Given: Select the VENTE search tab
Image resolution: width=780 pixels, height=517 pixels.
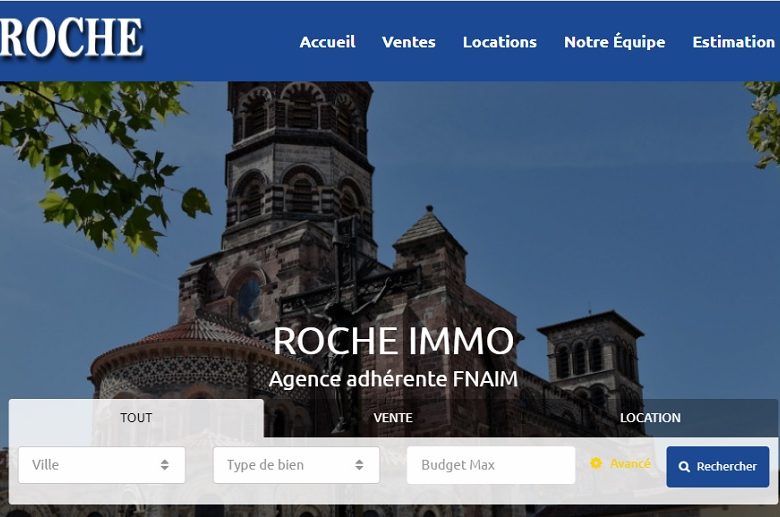Looking at the screenshot, I should (x=393, y=418).
